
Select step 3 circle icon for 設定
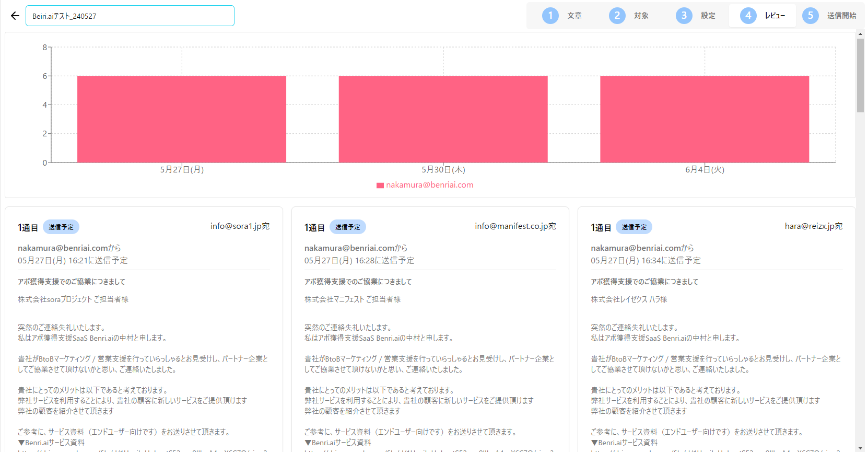pos(684,16)
